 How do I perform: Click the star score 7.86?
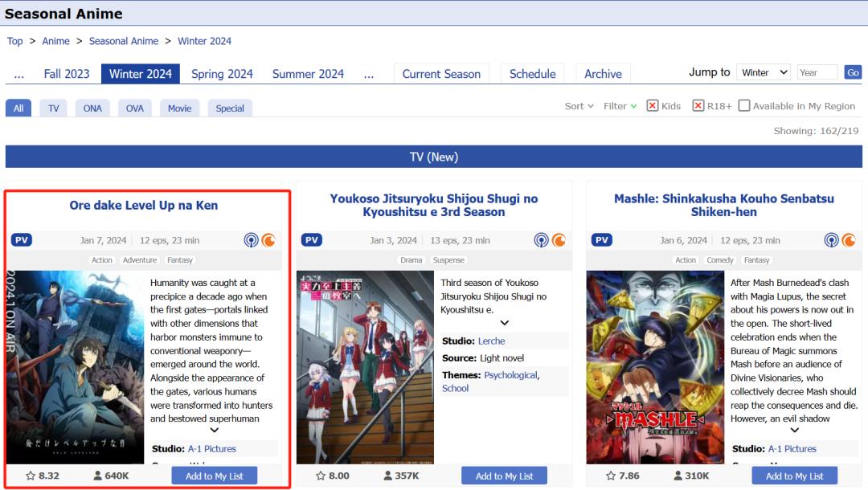623,476
